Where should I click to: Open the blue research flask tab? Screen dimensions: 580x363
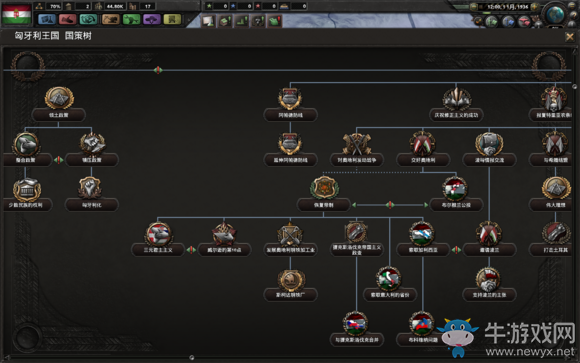47,19
